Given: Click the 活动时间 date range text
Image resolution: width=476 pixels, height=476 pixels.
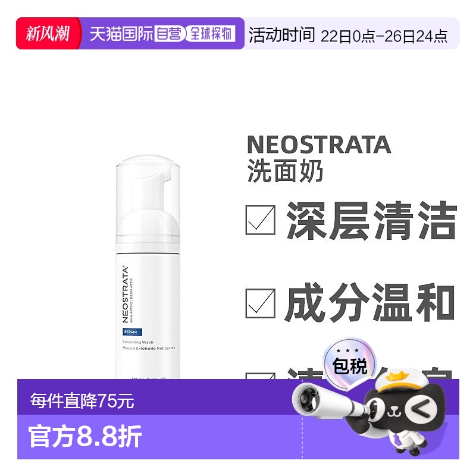Looking at the screenshot, I should [x=348, y=35].
